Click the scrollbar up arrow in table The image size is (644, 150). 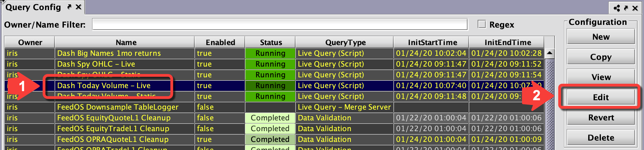[x=550, y=53]
